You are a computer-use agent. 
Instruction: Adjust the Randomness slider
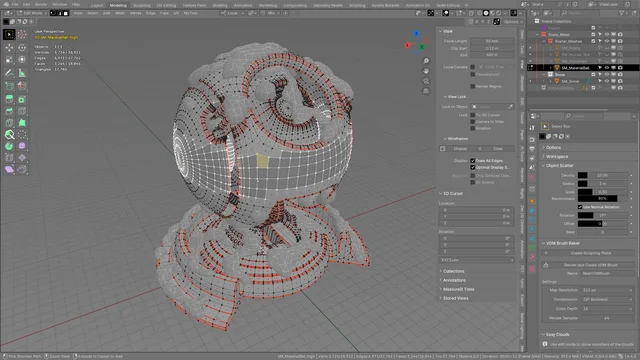tap(602, 198)
